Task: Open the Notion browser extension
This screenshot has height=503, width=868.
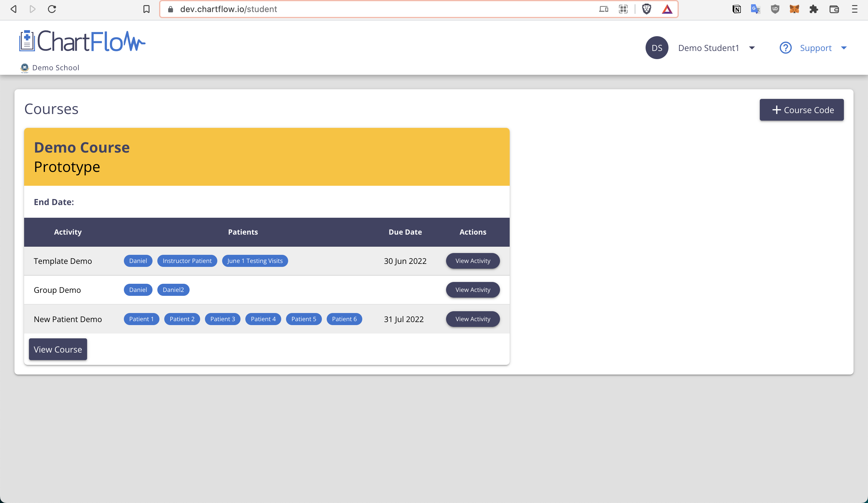Action: (x=736, y=9)
